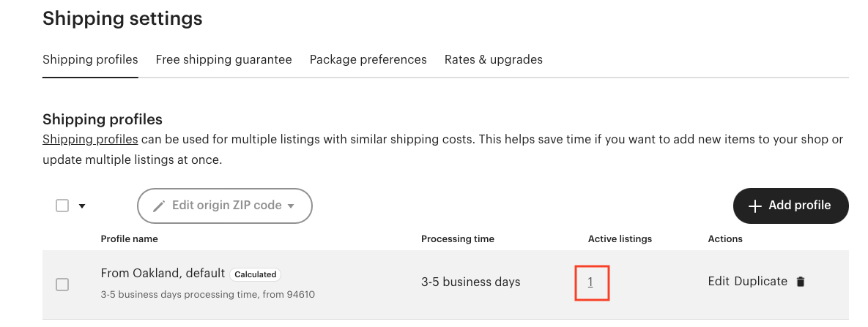
Task: Click the plus icon on Add profile
Action: click(x=755, y=206)
